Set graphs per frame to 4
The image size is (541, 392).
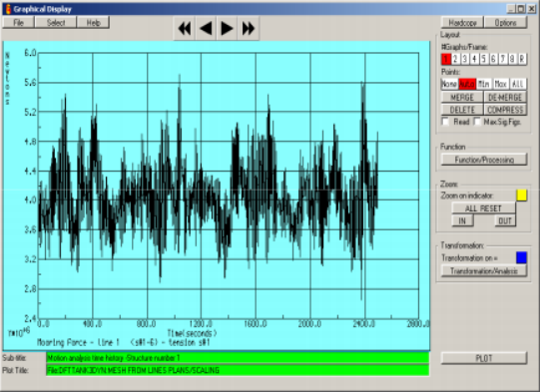pyautogui.click(x=474, y=59)
